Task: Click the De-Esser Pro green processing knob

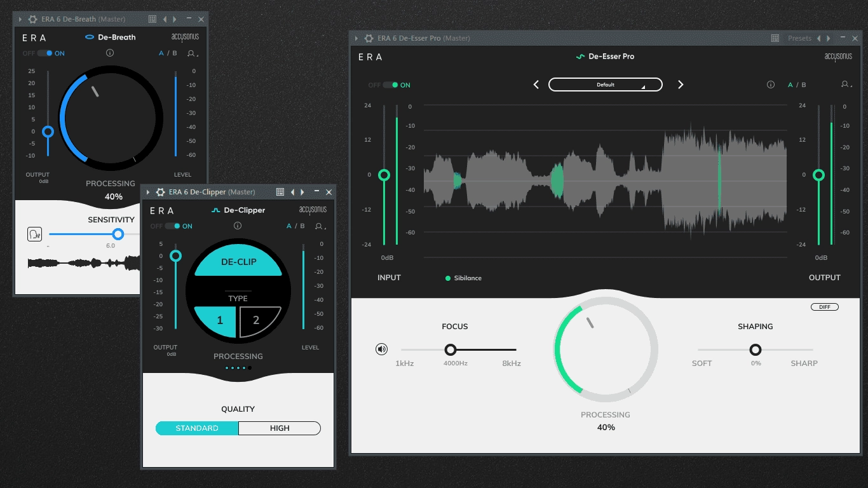Action: tap(606, 349)
